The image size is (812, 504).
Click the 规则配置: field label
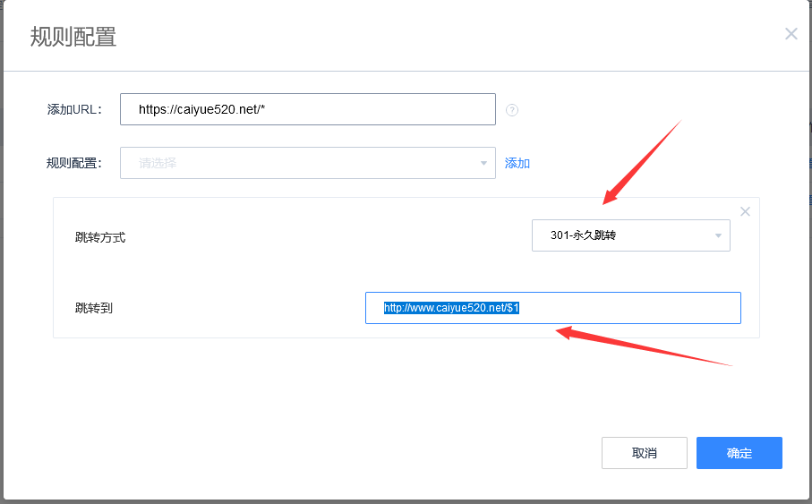tap(75, 163)
